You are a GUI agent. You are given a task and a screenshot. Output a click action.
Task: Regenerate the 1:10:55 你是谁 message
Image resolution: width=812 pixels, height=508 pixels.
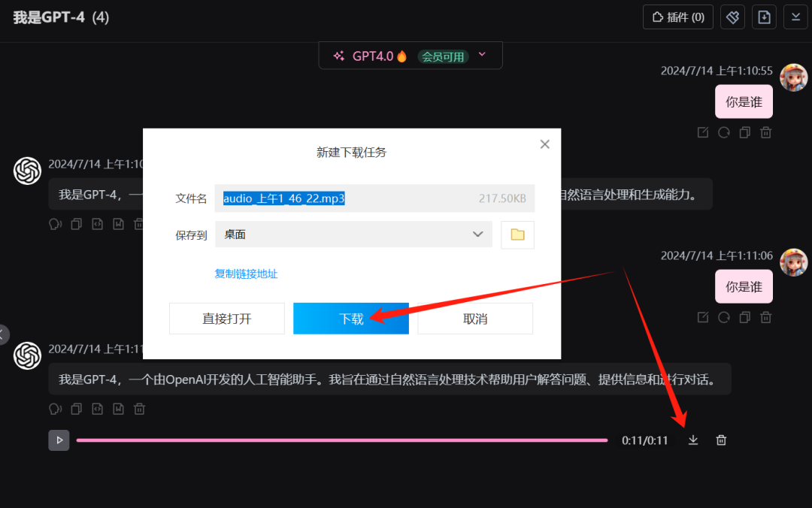(x=724, y=132)
